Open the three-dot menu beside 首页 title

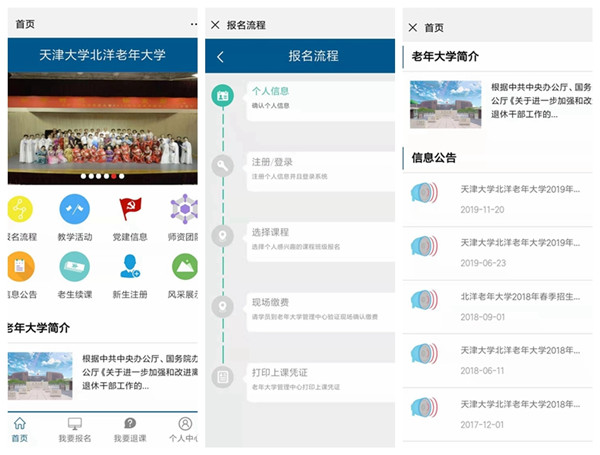point(193,24)
